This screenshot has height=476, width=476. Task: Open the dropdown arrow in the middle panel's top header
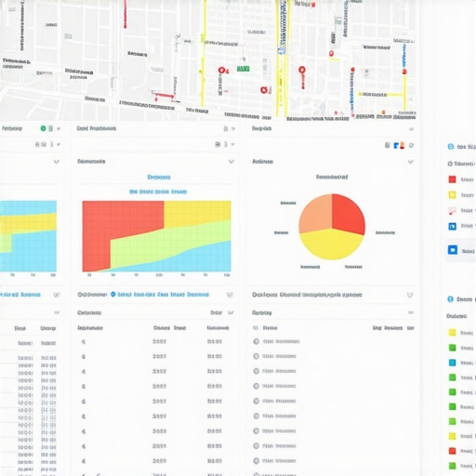pos(233,128)
